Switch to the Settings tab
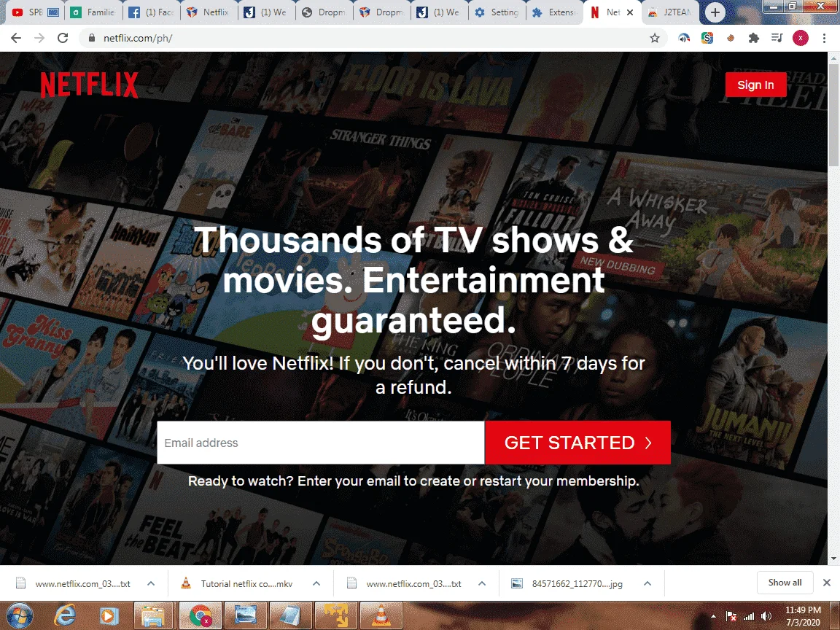 coord(498,12)
